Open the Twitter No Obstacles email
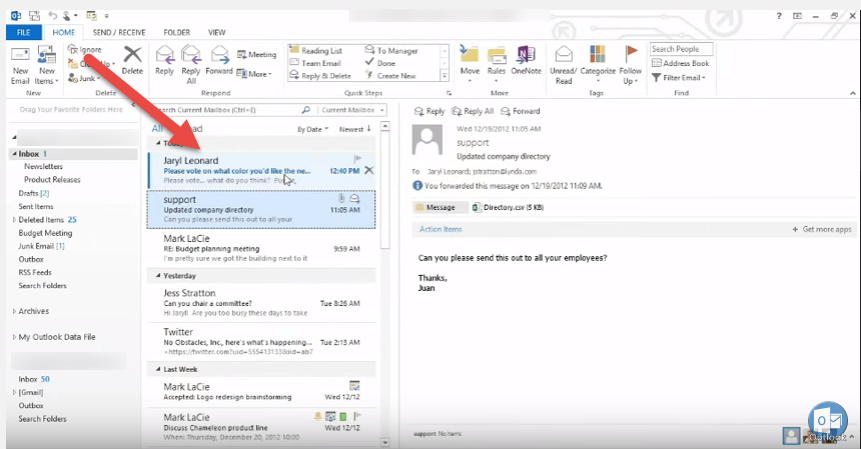The width and height of the screenshot is (861, 449). coord(261,341)
